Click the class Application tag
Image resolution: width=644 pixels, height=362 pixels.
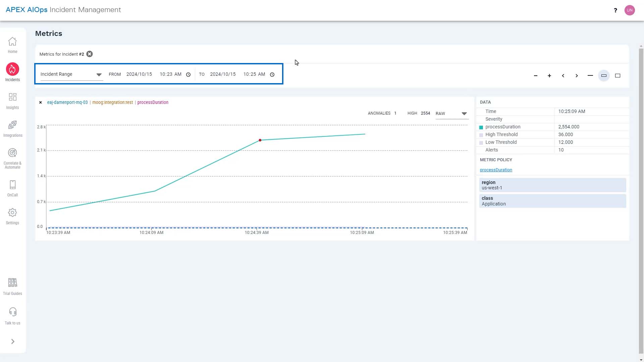point(552,201)
